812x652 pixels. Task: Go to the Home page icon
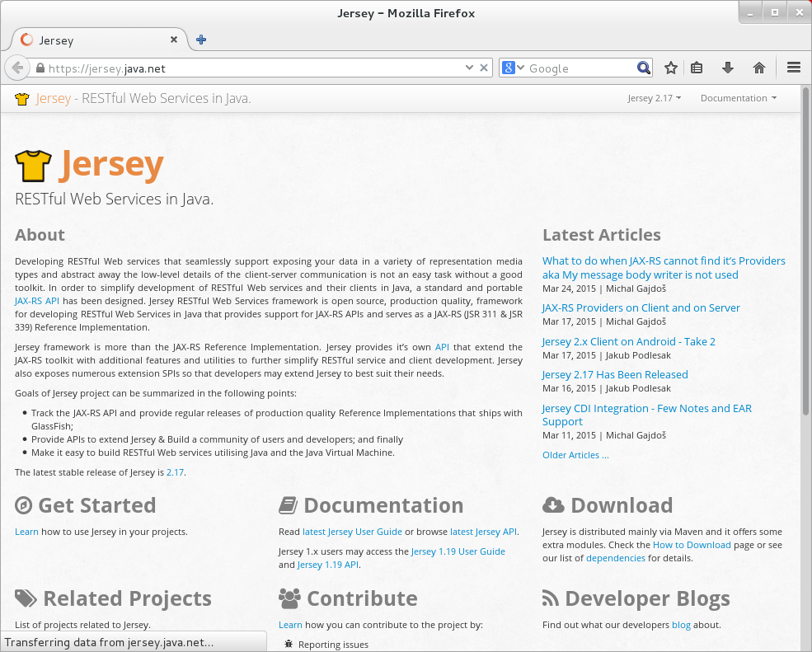[x=759, y=68]
